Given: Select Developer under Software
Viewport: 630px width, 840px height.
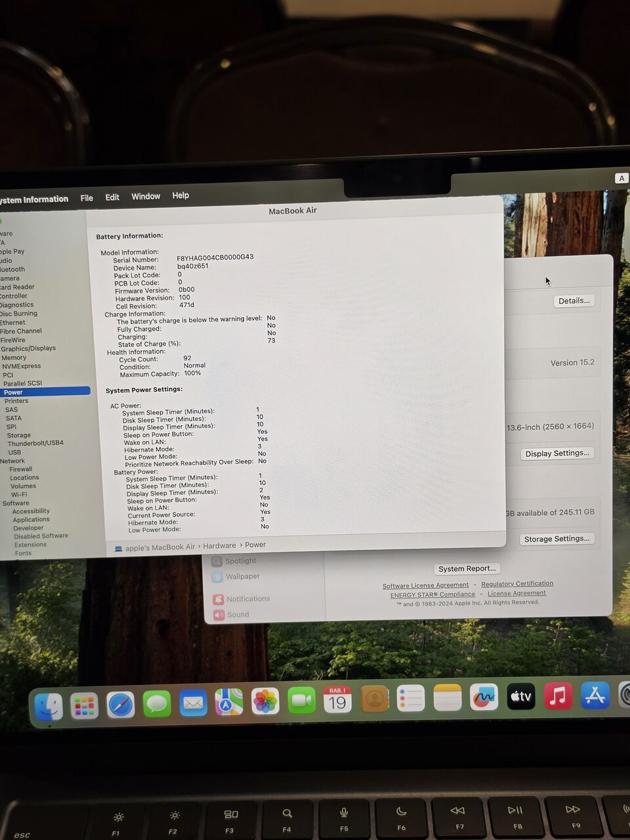Looking at the screenshot, I should point(28,528).
